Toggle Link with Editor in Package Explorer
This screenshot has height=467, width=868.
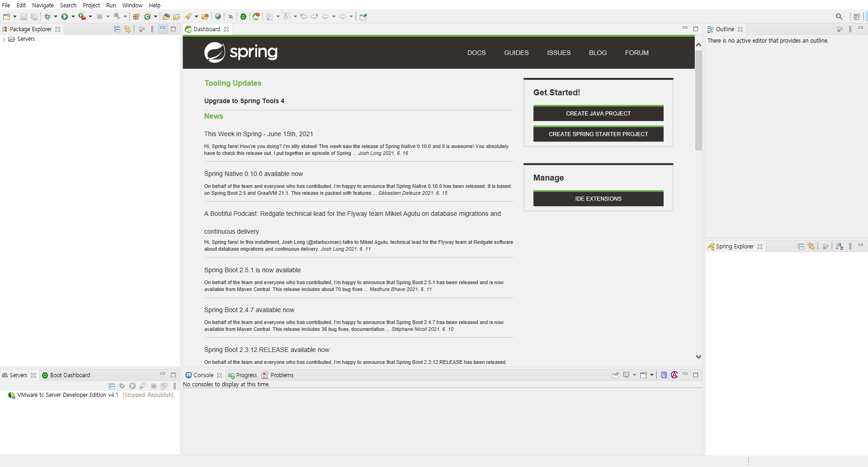[x=127, y=29]
